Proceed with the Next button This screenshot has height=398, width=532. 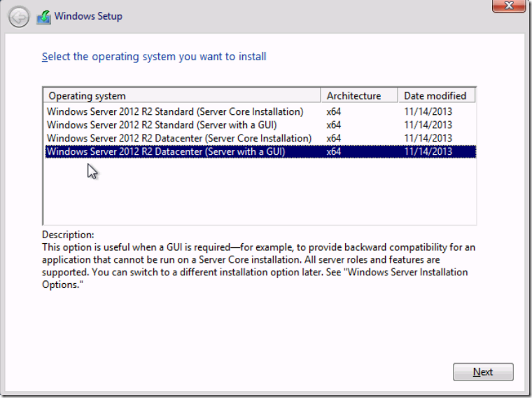point(483,372)
